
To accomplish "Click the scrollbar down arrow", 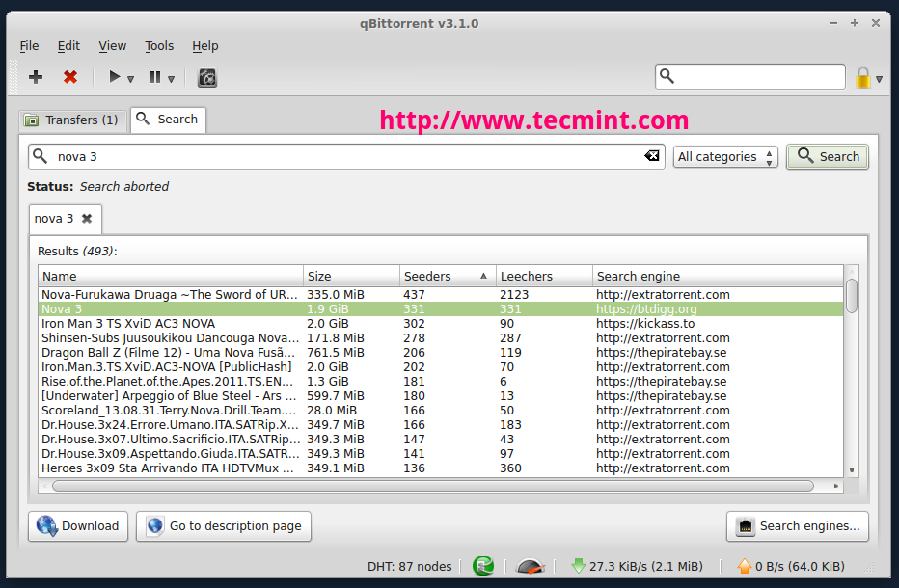I will click(852, 470).
